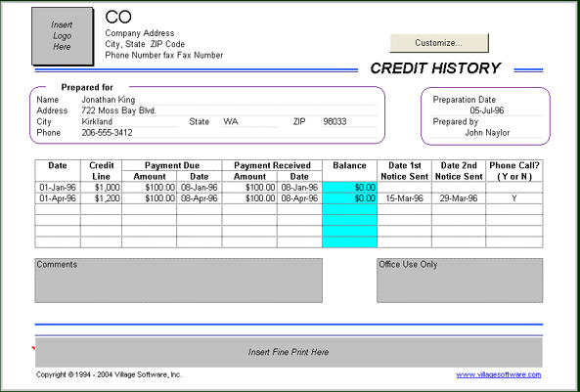This screenshot has height=392, width=580.
Task: Click the 15-Mar-96 first notice date cell
Action: 404,198
